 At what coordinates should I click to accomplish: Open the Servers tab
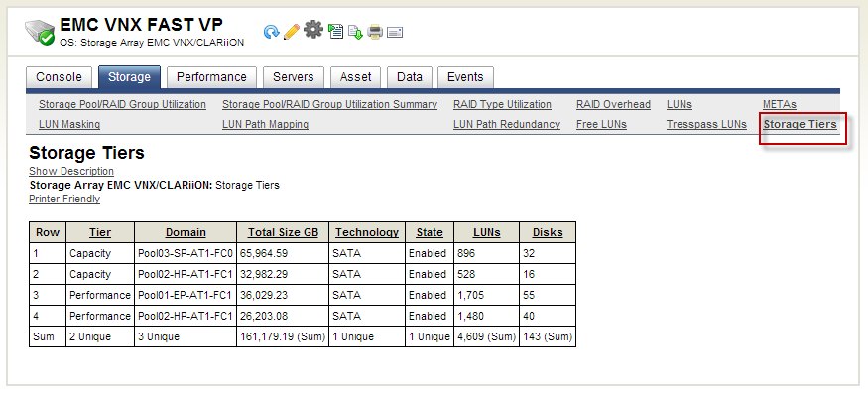294,77
